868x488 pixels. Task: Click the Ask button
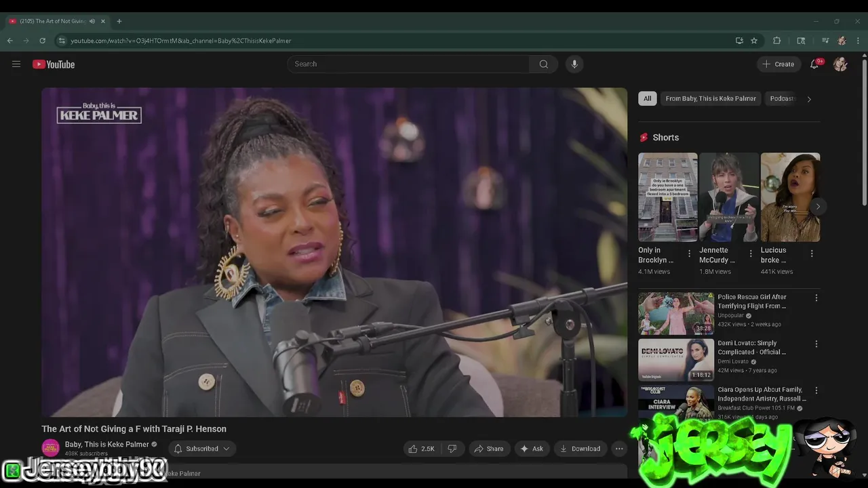click(532, 449)
